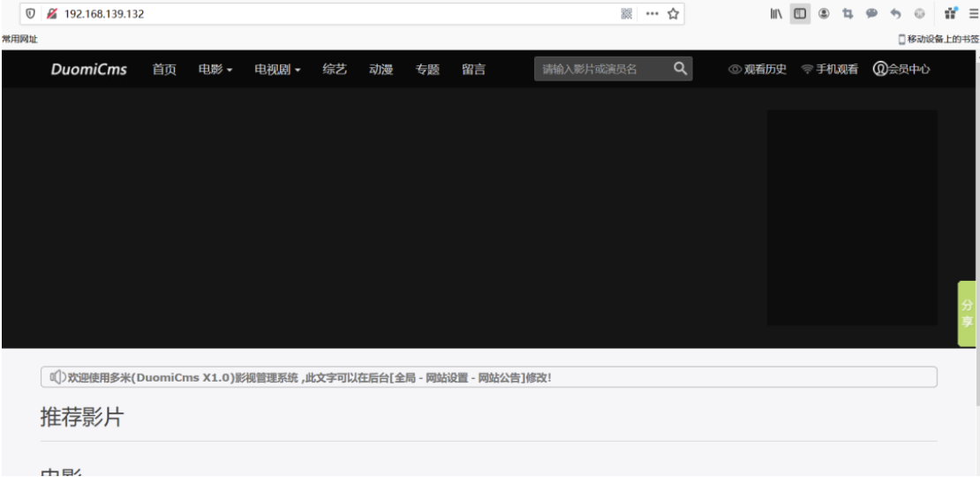Open 手机观看 mobile viewing link
This screenshot has width=980, height=477.
tap(837, 70)
